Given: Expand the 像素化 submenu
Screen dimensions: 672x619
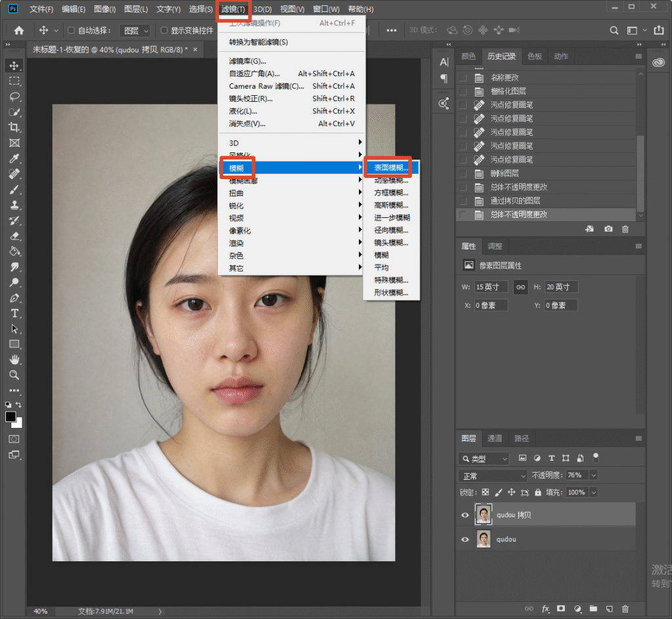Looking at the screenshot, I should point(291,230).
